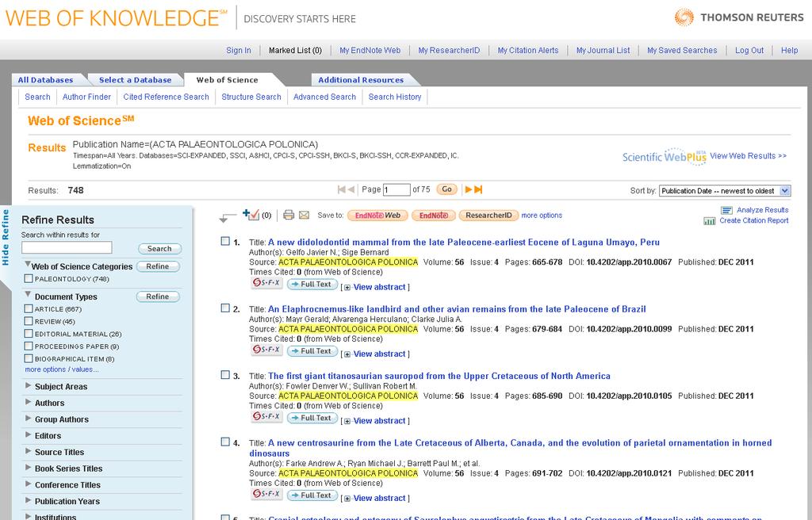This screenshot has height=520, width=812.
Task: Click the Analyze Results icon
Action: pos(726,210)
